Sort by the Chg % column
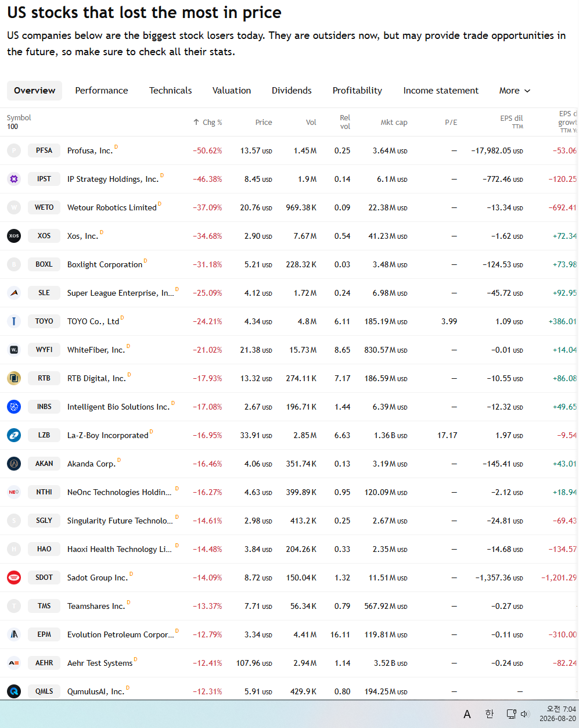Image resolution: width=579 pixels, height=728 pixels. (x=208, y=123)
